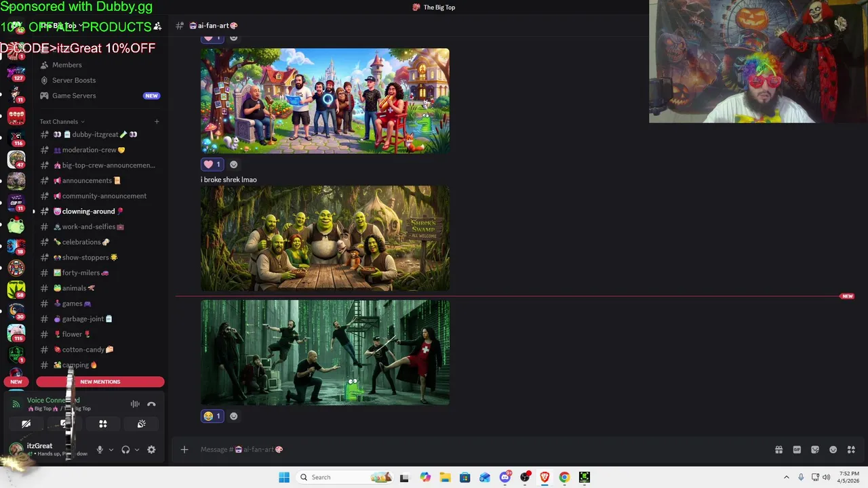Screen dimensions: 868x488
Task: Click the NEW pill in server list
Action: pyautogui.click(x=16, y=382)
